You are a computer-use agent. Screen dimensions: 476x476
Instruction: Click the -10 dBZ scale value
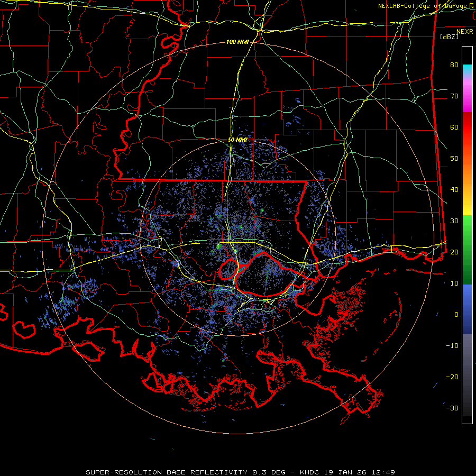(x=452, y=346)
